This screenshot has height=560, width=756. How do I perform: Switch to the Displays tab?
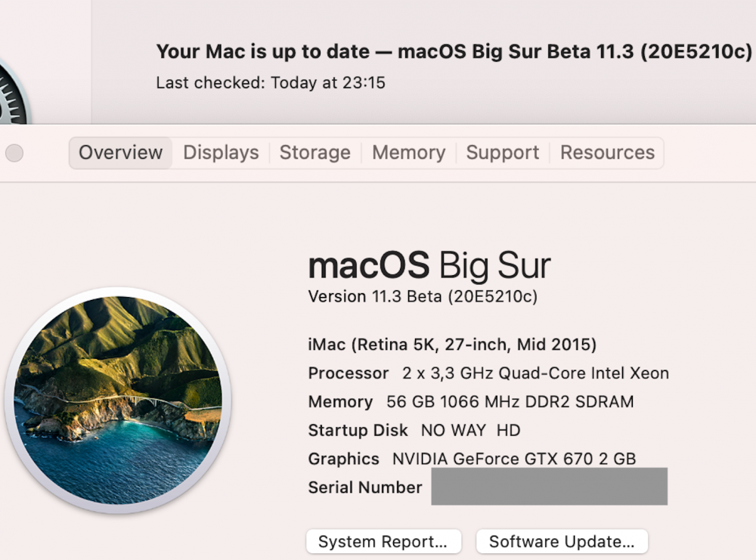221,153
